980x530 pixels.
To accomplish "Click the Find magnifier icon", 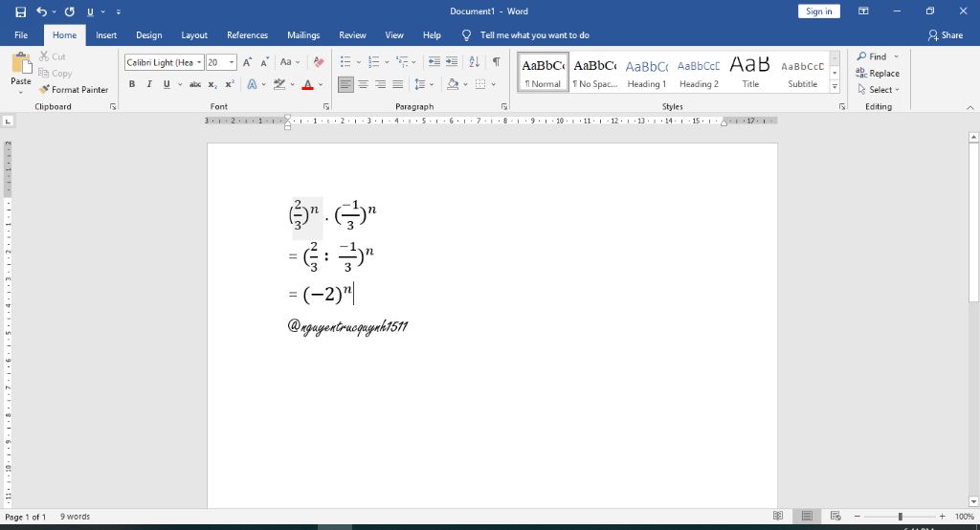I will (x=861, y=56).
